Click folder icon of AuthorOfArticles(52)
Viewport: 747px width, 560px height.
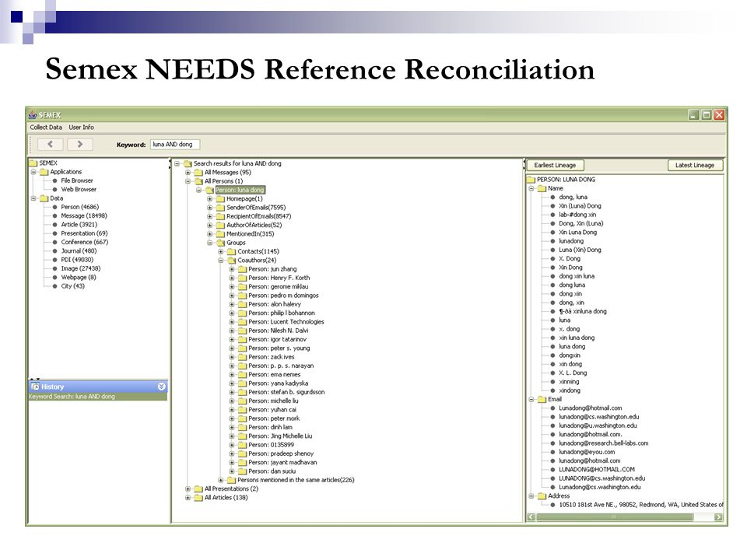(x=220, y=226)
